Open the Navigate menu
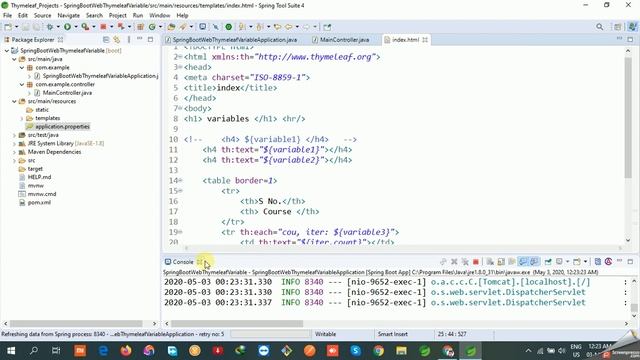This screenshot has height=360, width=640. coord(69,15)
